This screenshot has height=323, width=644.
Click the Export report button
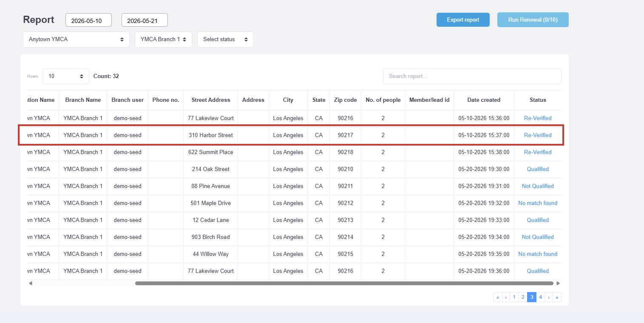[463, 20]
